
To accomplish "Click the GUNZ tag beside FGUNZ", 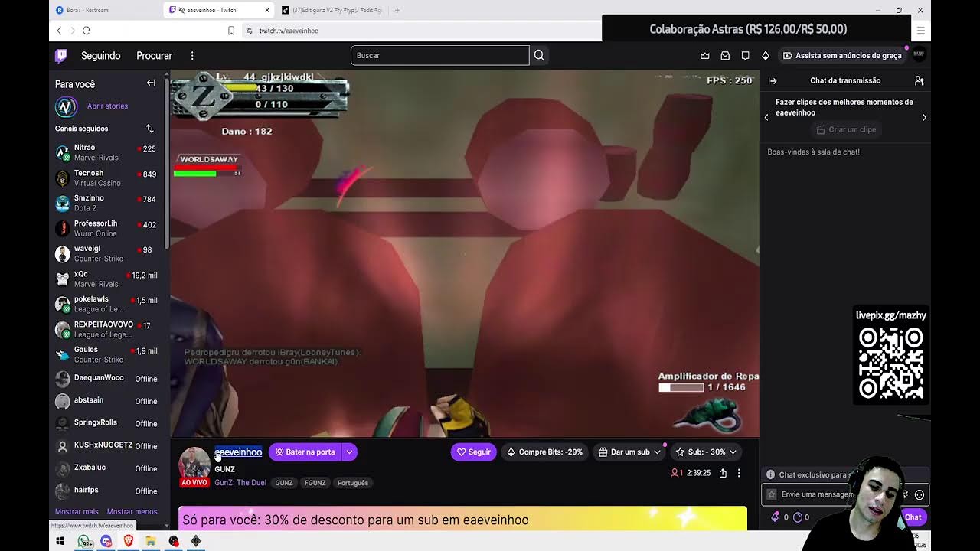I will (284, 483).
